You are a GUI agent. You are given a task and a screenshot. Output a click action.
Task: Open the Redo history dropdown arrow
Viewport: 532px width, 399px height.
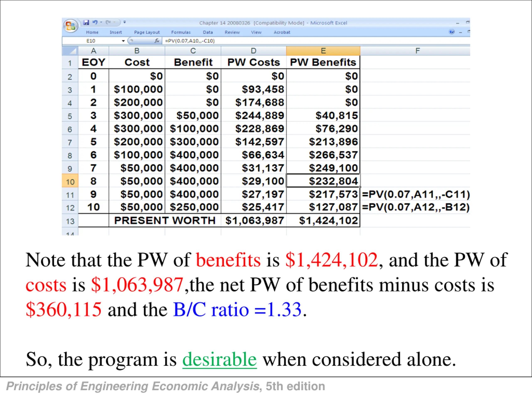pos(115,22)
